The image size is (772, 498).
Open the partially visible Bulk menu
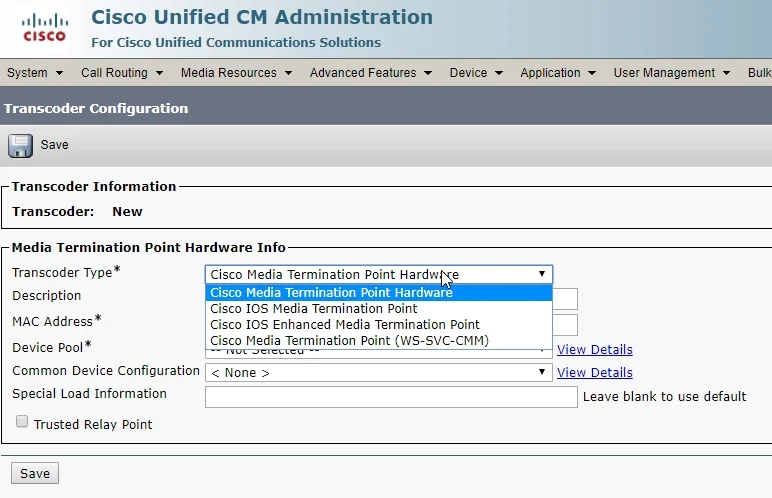pyautogui.click(x=759, y=73)
